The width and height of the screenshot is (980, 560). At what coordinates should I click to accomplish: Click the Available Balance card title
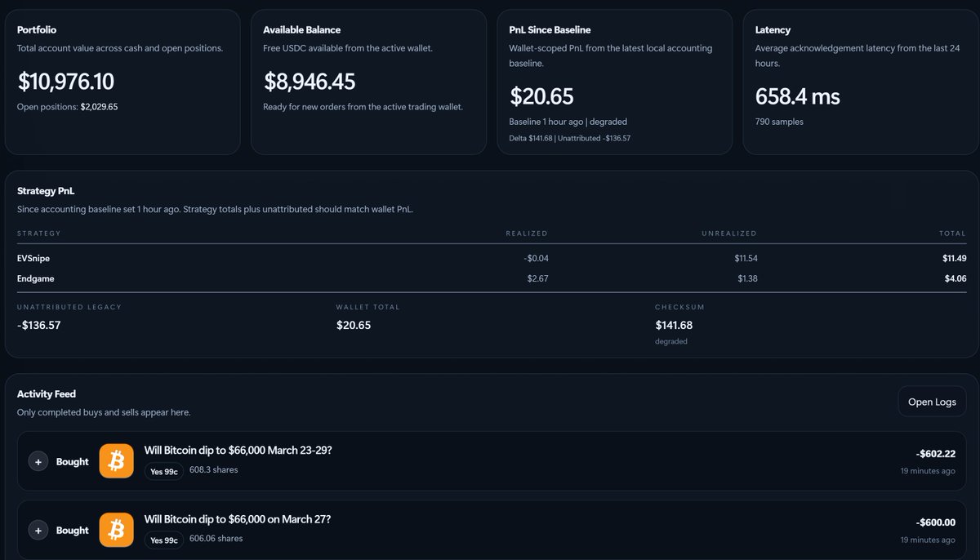301,29
